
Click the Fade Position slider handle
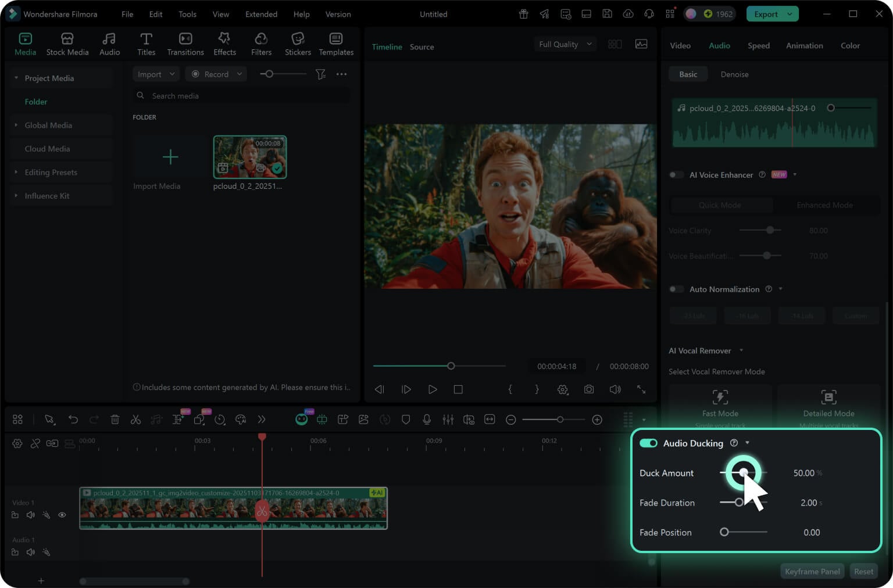(724, 532)
